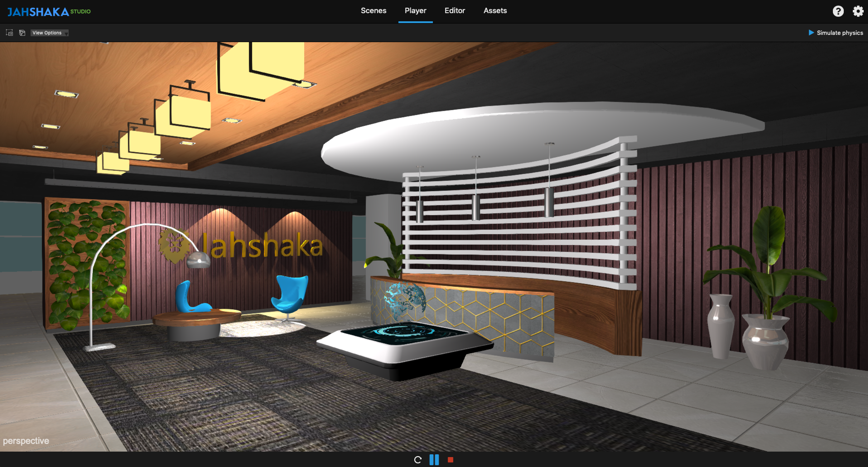The height and width of the screenshot is (467, 868).
Task: Click the wireframe cube icon in toolbar
Action: tap(22, 33)
